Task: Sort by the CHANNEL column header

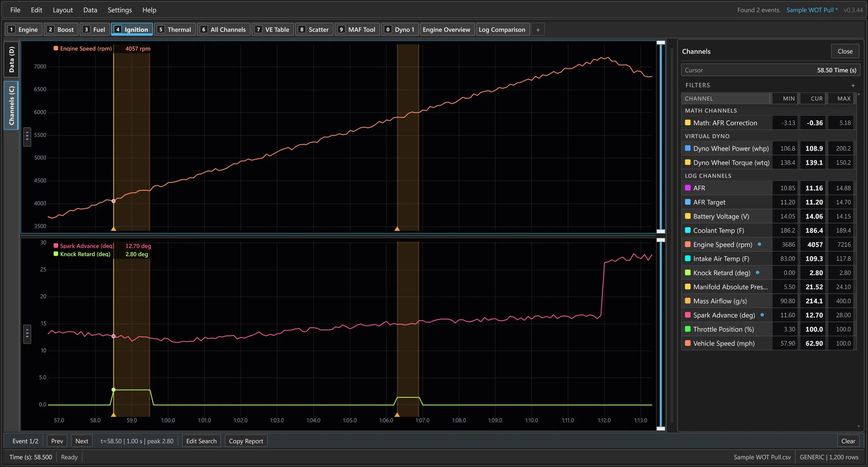Action: 725,98
